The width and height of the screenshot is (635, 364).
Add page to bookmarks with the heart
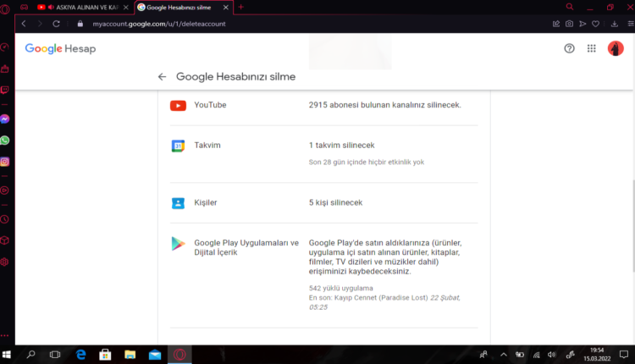(596, 24)
